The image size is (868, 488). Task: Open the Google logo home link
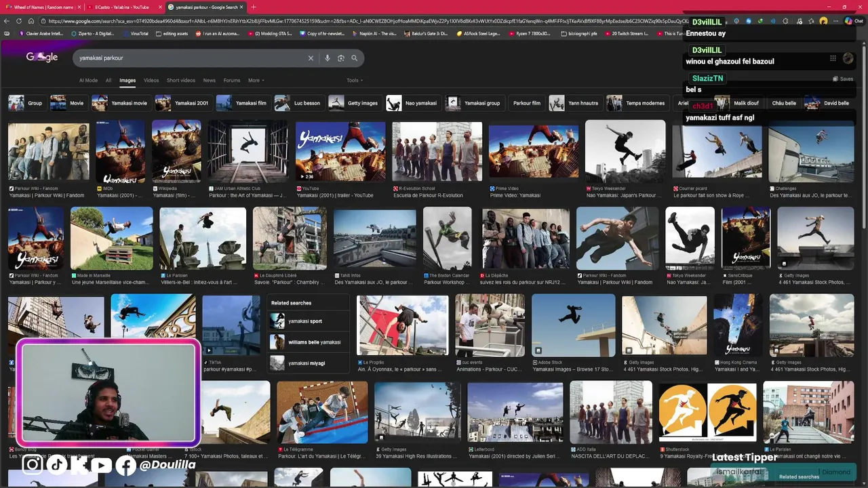click(x=42, y=58)
